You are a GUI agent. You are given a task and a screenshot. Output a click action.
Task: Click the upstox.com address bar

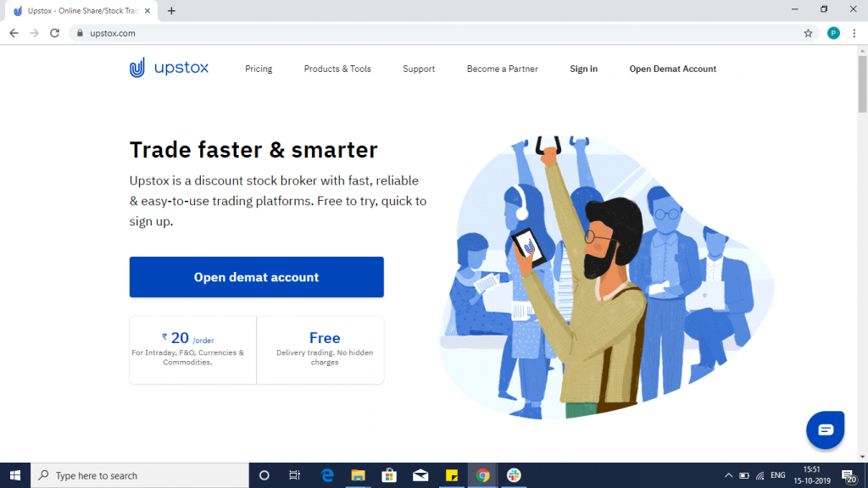pyautogui.click(x=424, y=33)
